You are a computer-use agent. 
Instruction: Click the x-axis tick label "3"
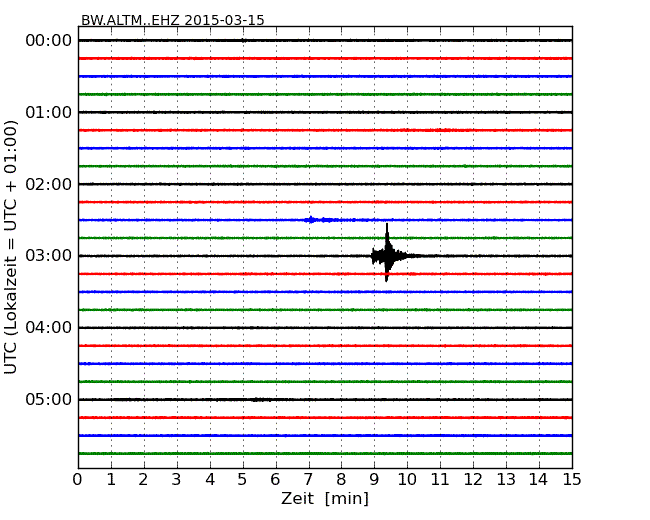[x=177, y=480]
